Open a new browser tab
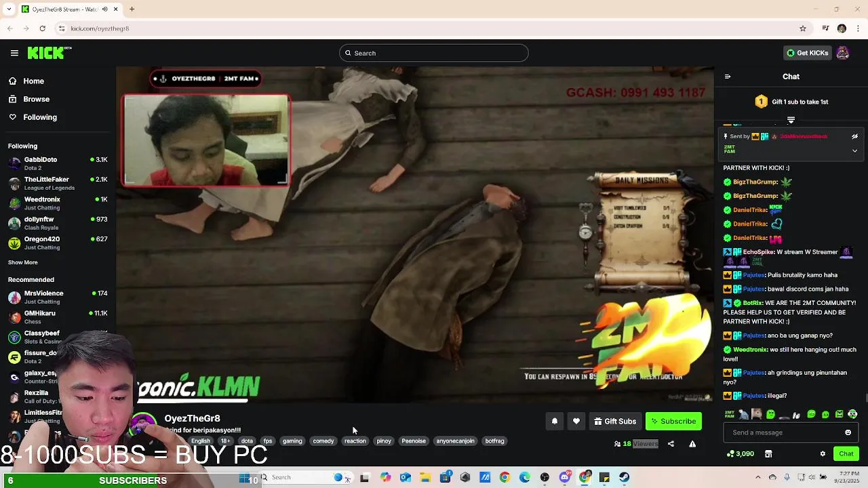The height and width of the screenshot is (488, 868). pos(132,9)
